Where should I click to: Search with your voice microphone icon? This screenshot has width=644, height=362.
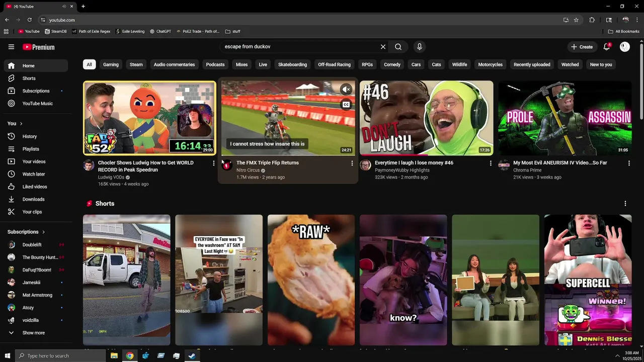pos(420,47)
